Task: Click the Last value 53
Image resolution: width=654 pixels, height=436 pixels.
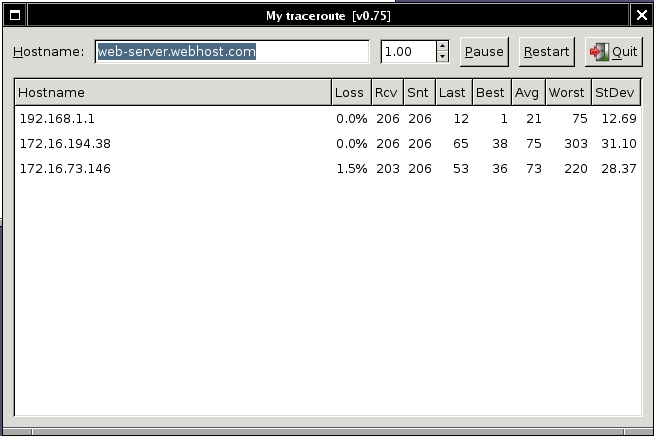Action: pos(461,169)
